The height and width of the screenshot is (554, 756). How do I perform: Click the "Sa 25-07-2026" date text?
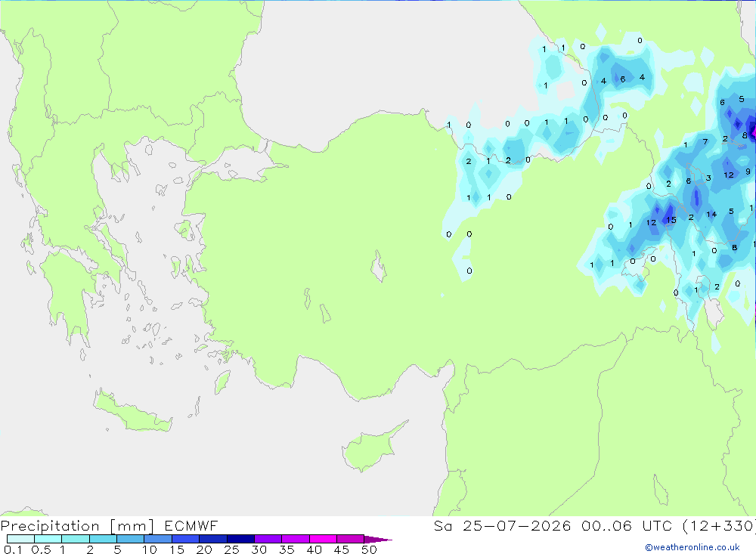coord(503,525)
